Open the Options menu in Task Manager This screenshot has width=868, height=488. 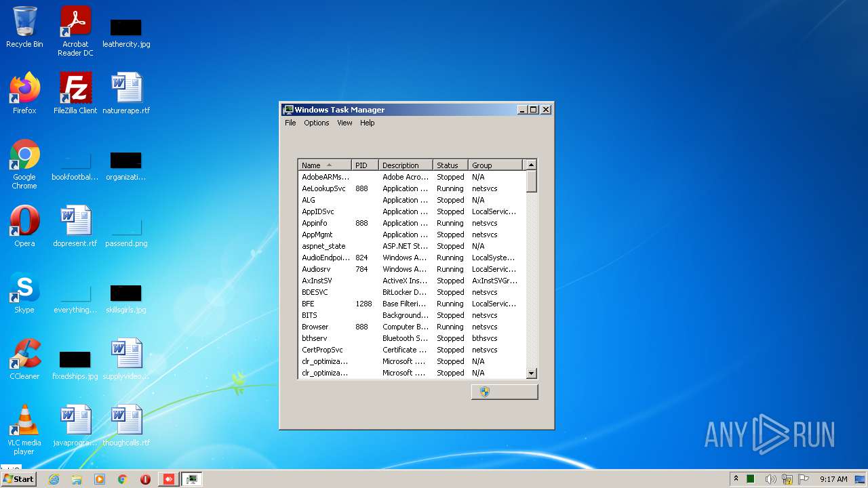point(316,123)
